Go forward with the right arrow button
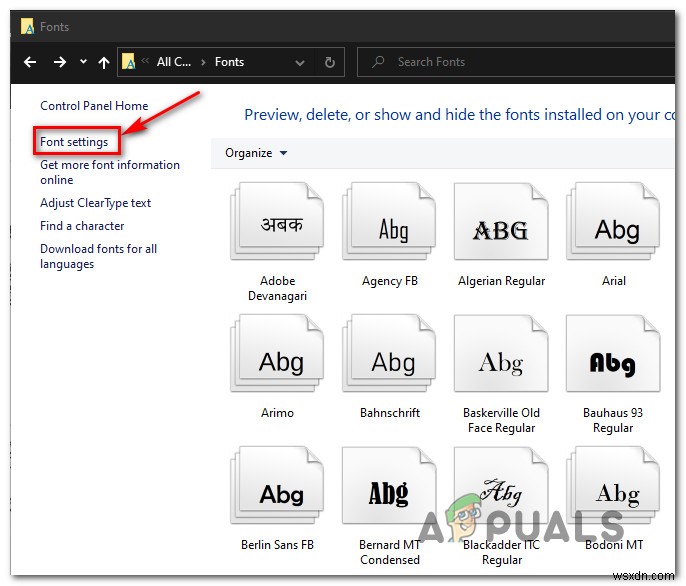Image resolution: width=686 pixels, height=586 pixels. (60, 62)
